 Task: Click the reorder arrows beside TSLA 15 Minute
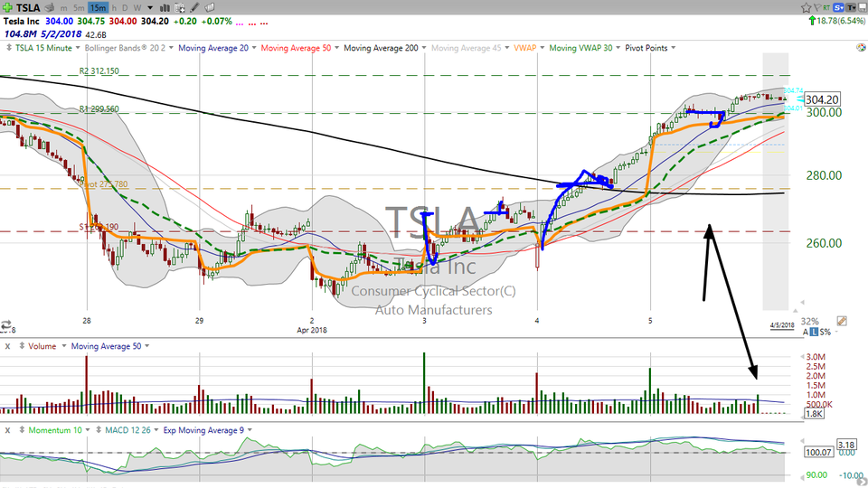pyautogui.click(x=9, y=48)
